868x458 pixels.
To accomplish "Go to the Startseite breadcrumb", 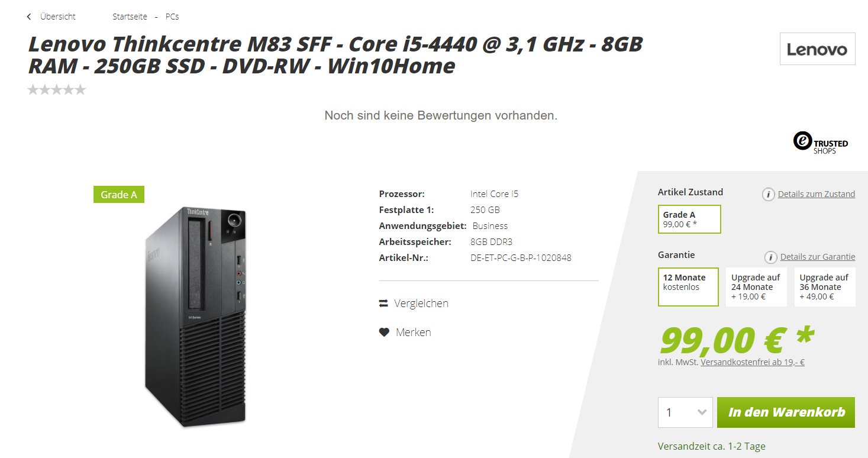I will (x=130, y=17).
